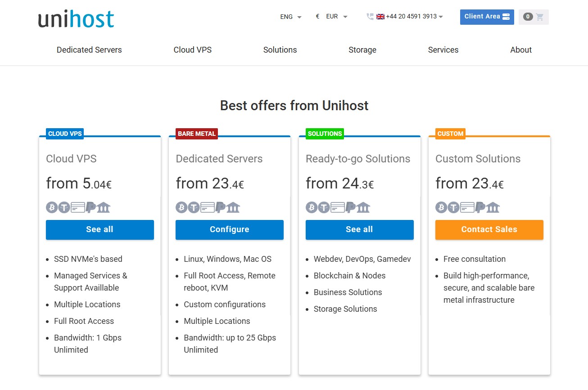The height and width of the screenshot is (390, 588).
Task: Click the server icon in Client Area button
Action: (x=506, y=17)
